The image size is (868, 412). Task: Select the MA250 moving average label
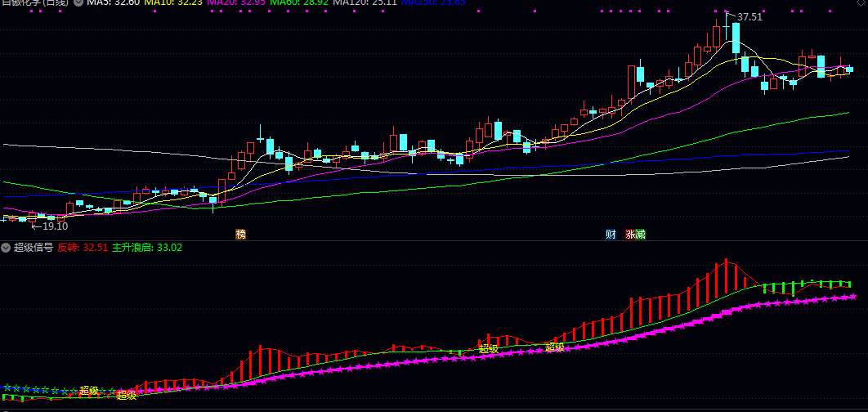click(433, 2)
